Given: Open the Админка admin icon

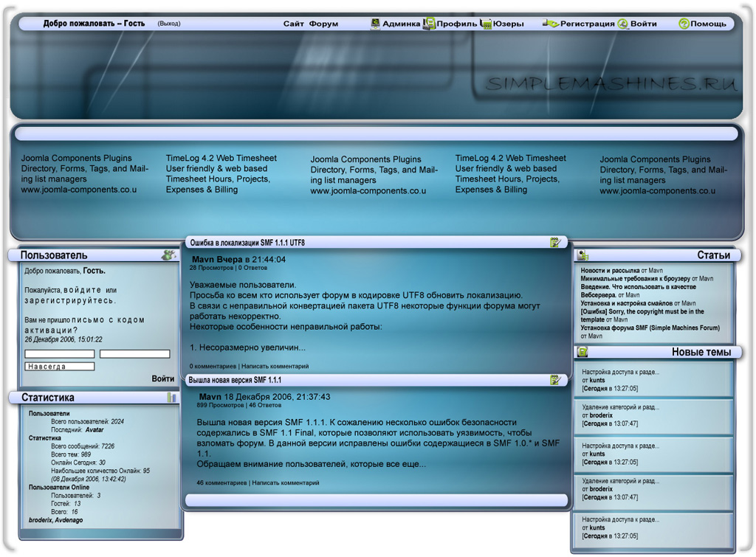Looking at the screenshot, I should (375, 23).
